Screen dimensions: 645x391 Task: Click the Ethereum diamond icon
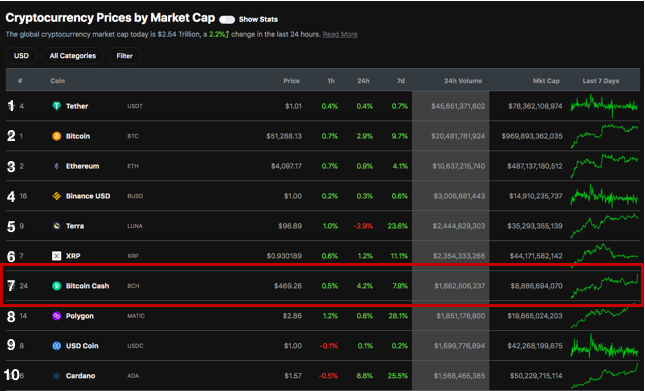56,166
